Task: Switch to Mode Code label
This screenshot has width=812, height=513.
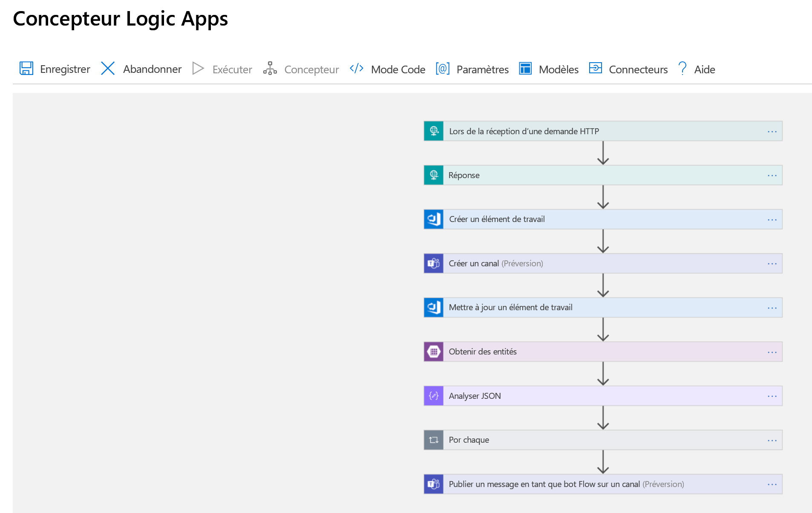Action: click(x=398, y=69)
